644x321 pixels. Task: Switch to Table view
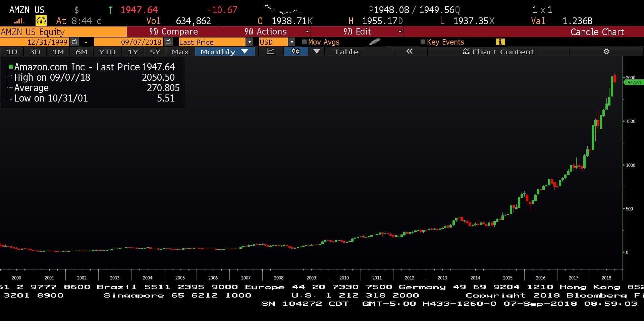[346, 52]
